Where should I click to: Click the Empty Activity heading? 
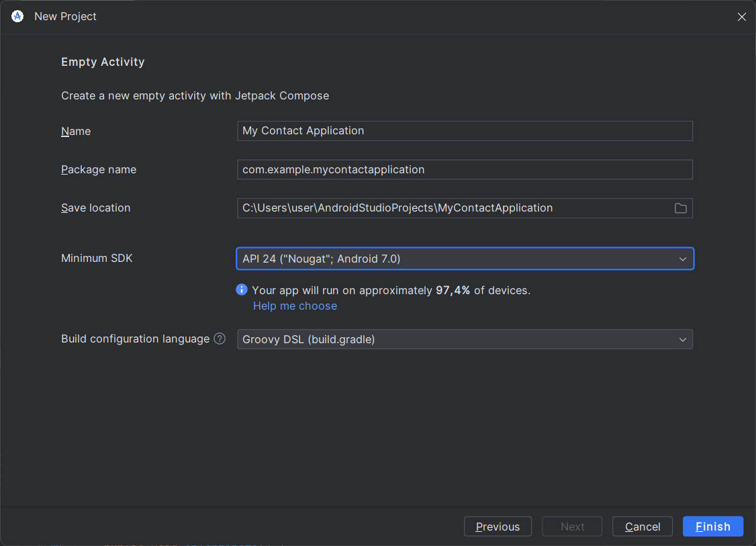pos(103,62)
